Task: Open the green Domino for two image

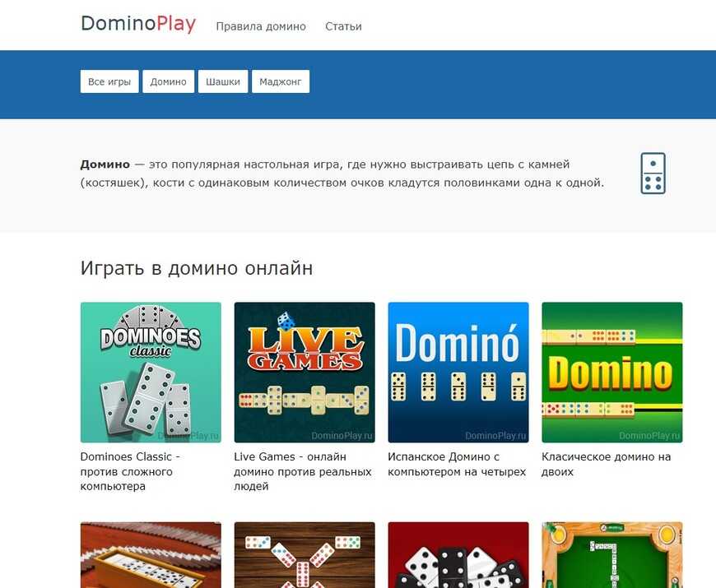Action: tap(611, 373)
